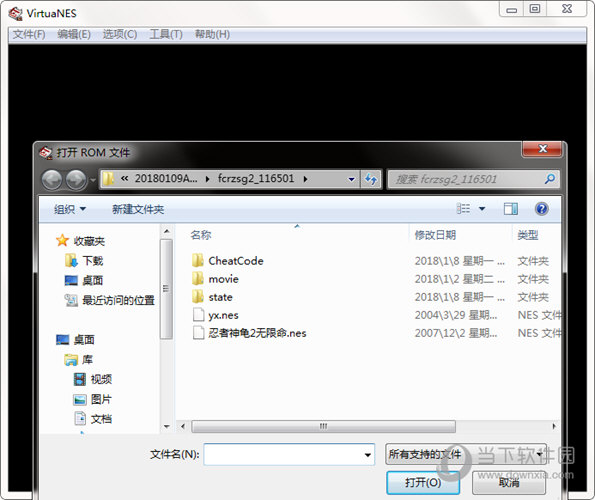This screenshot has width=595, height=500.
Task: Click the 视频 film icon
Action: [80, 379]
